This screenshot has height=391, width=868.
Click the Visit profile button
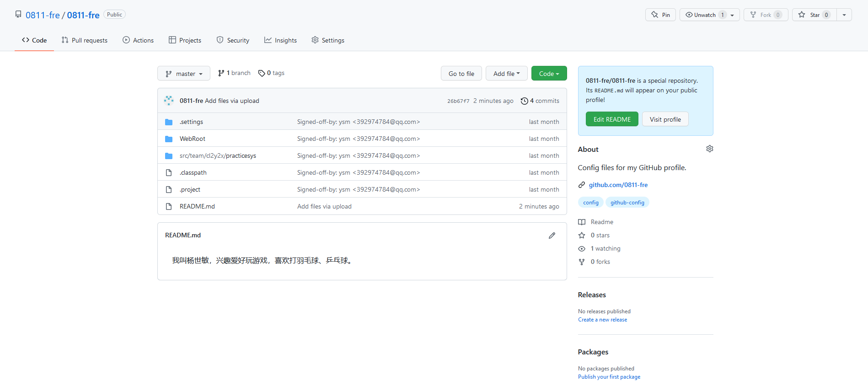pos(665,119)
